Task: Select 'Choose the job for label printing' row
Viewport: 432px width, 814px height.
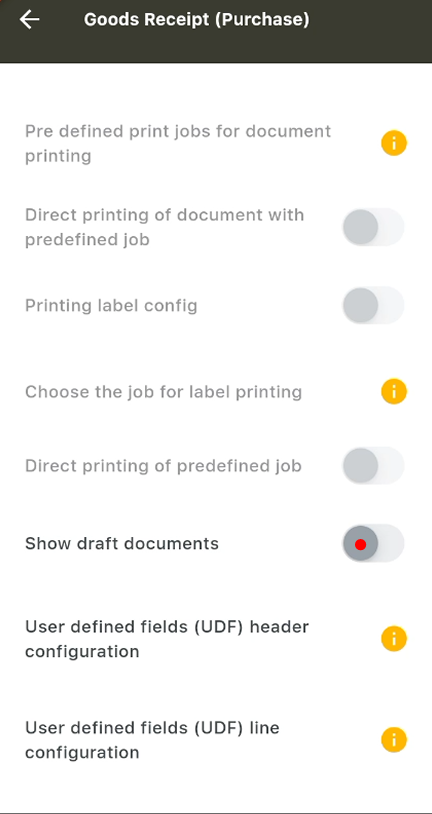Action: click(216, 391)
